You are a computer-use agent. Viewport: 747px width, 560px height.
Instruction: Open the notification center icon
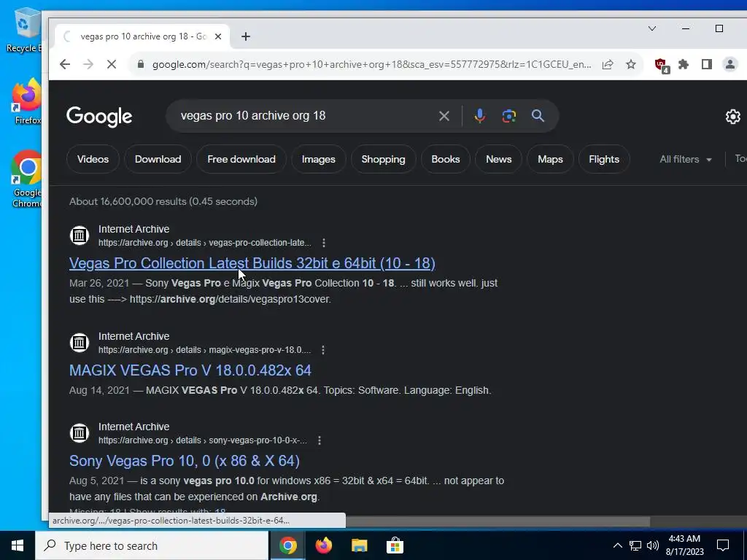723,545
